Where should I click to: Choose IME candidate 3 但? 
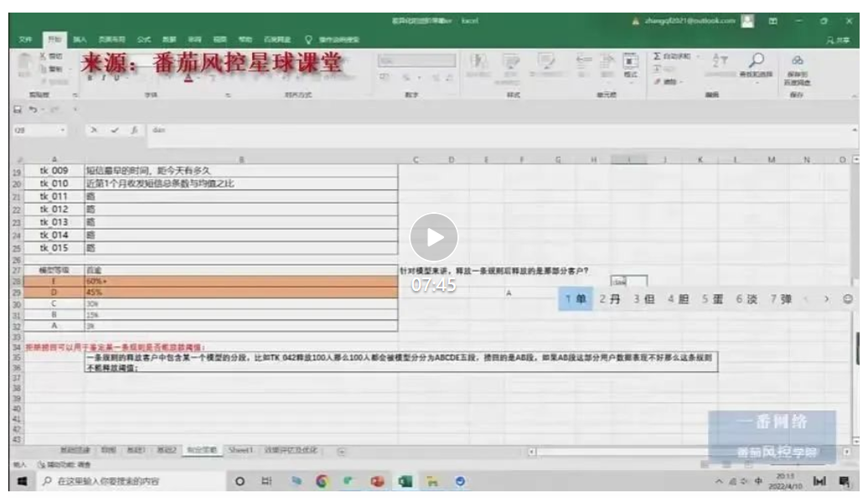coord(643,298)
